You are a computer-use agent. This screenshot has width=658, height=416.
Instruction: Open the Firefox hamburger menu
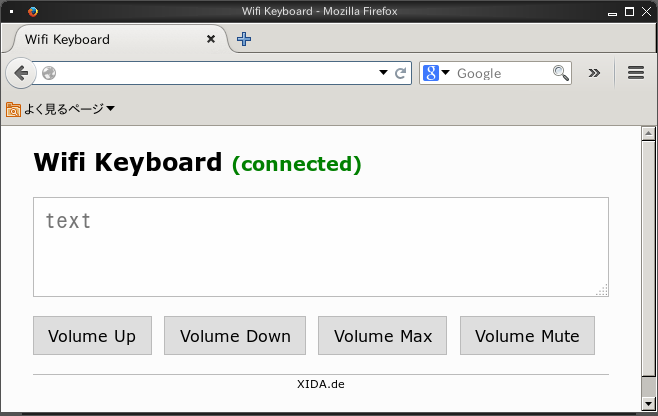(x=635, y=72)
